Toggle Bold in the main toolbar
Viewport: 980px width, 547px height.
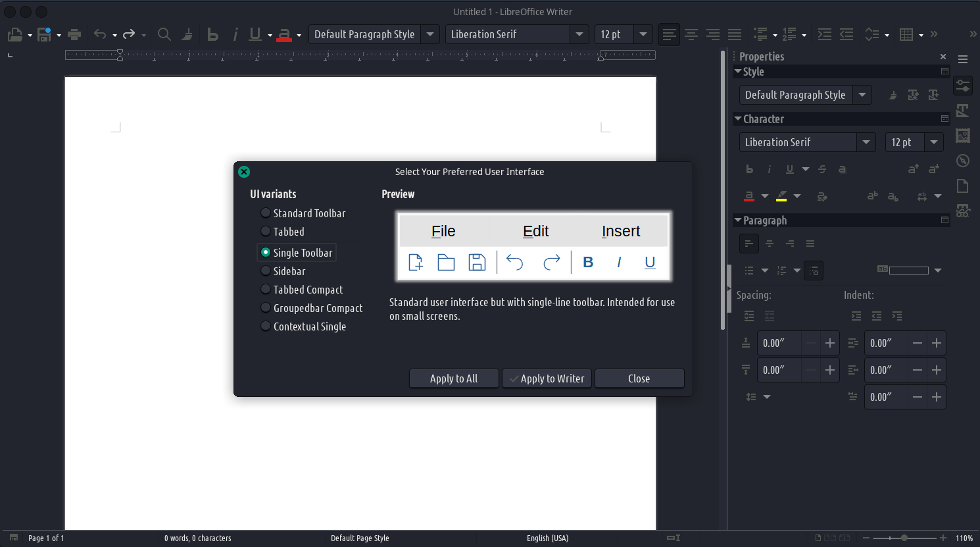(212, 34)
